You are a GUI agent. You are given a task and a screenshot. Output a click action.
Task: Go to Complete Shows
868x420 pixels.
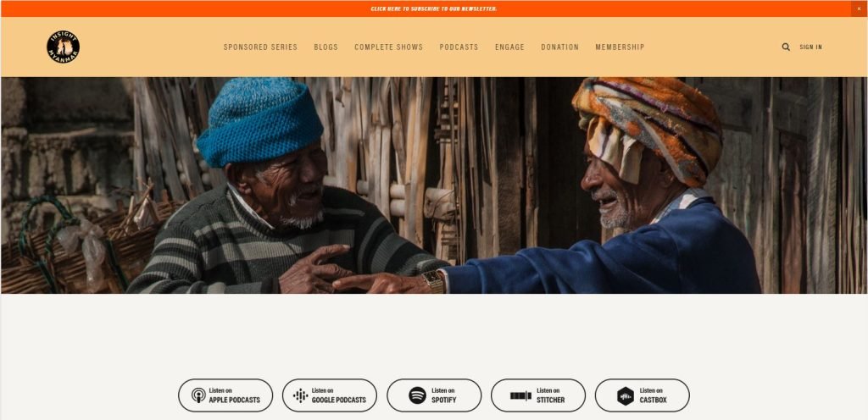pos(388,47)
